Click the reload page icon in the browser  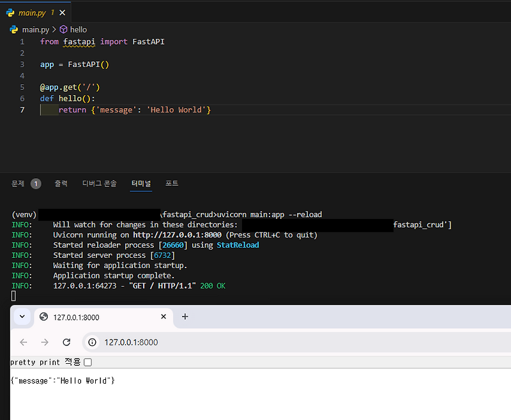pos(66,342)
